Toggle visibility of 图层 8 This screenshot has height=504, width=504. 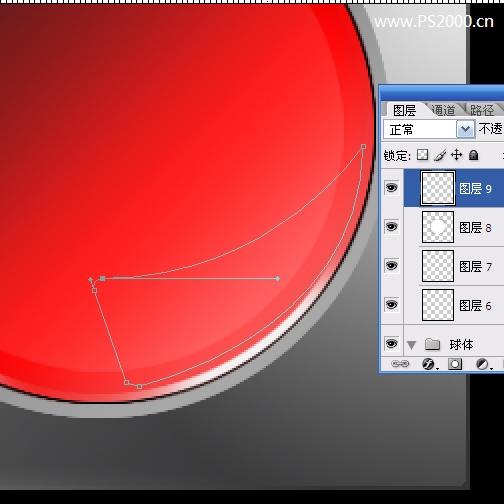click(392, 227)
